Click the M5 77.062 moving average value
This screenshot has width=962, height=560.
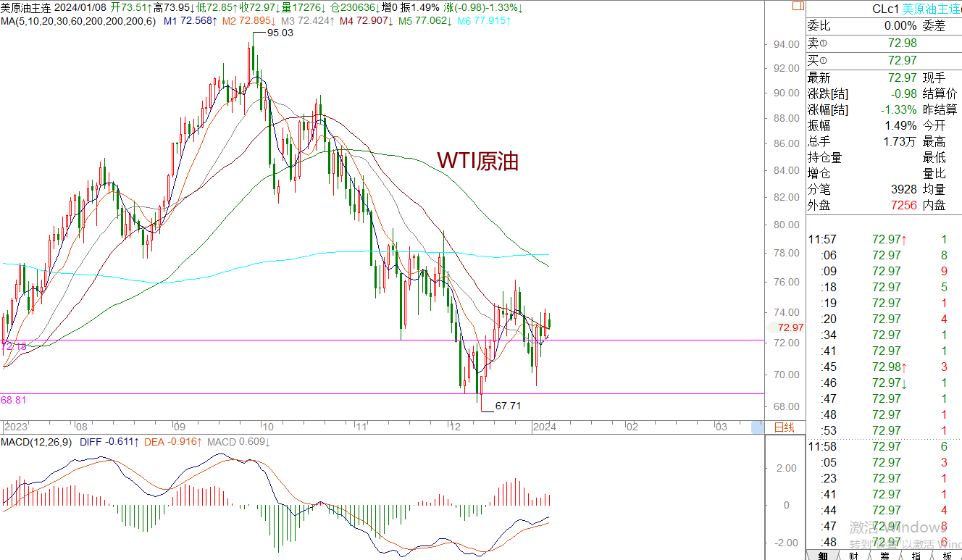coord(425,21)
